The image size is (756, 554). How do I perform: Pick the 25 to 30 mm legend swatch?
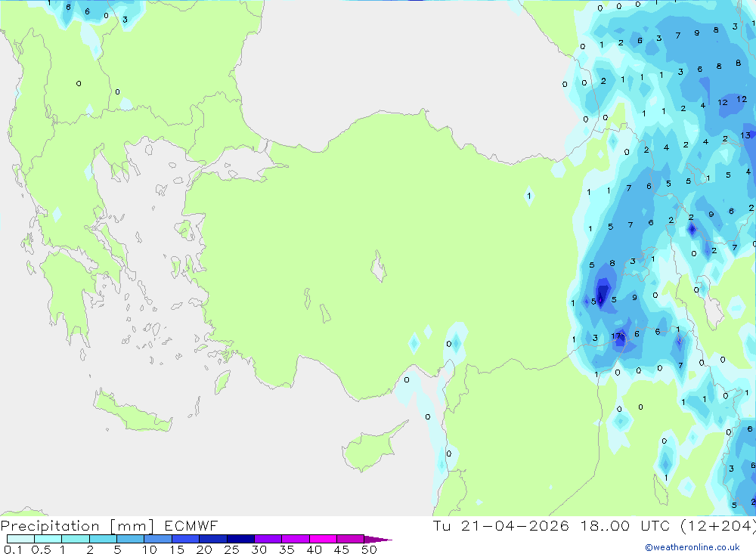coord(240,539)
